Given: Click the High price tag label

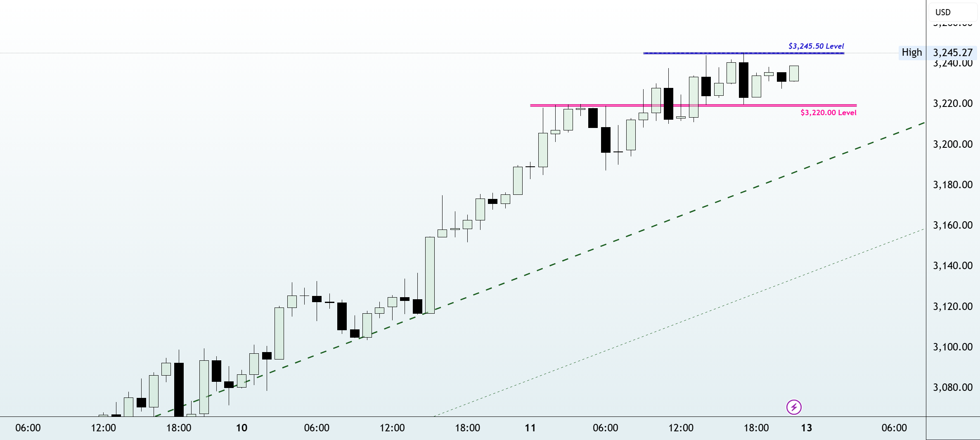Looking at the screenshot, I should [x=911, y=52].
